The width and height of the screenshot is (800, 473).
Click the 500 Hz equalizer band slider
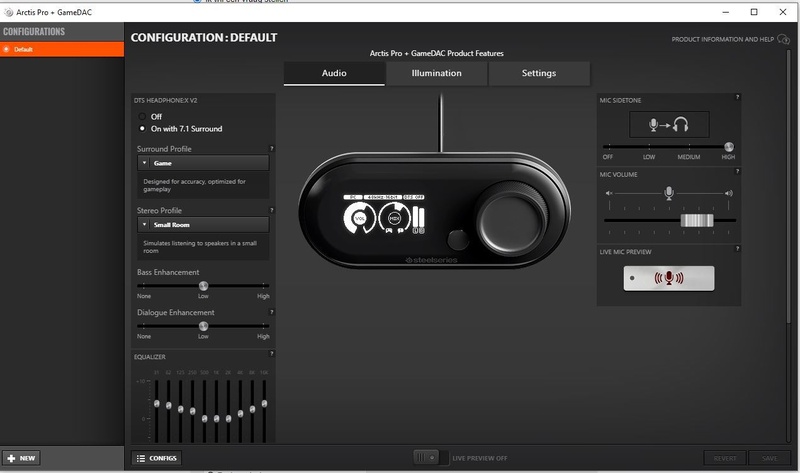tap(205, 418)
